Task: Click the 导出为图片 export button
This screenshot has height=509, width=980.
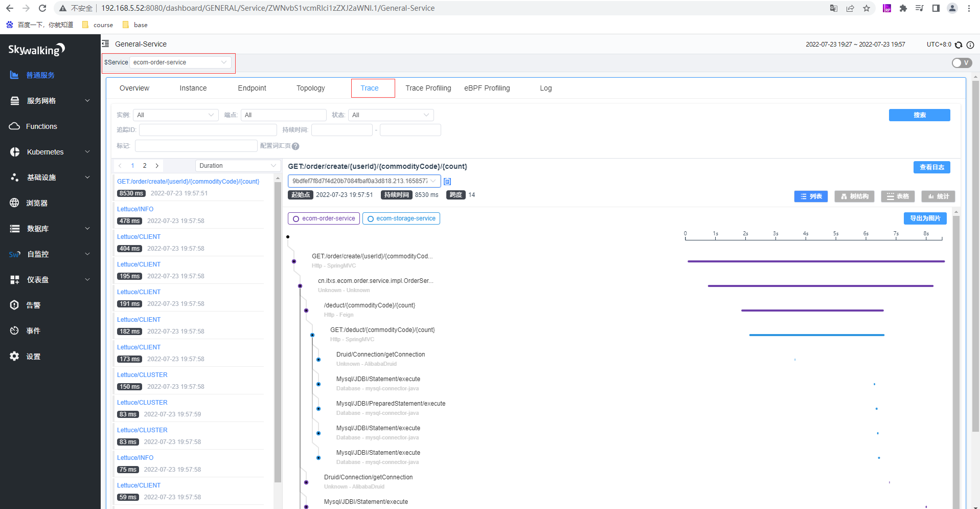Action: point(925,218)
